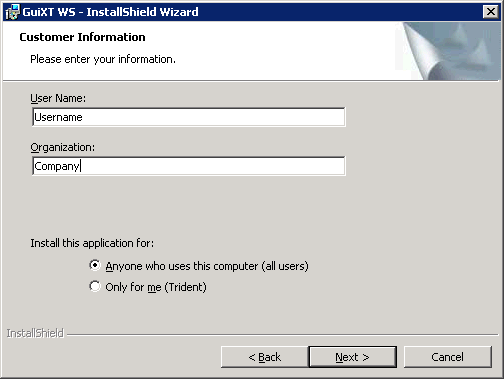Focus the User Name input field
Image resolution: width=504 pixels, height=379 pixels.
(x=189, y=117)
